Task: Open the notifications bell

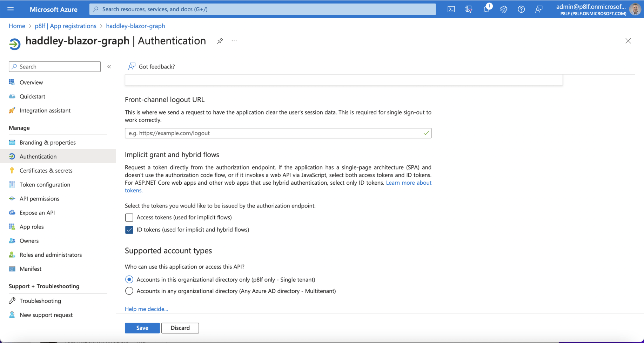Action: 486,9
